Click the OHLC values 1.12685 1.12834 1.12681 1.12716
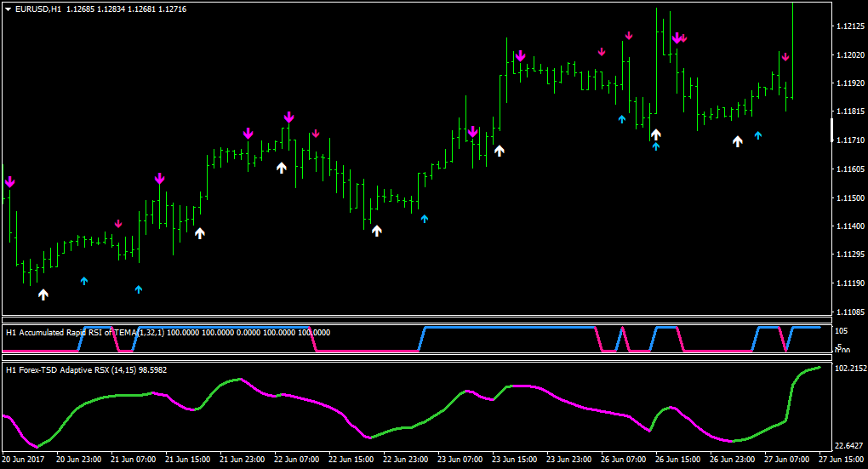868x469 pixels. click(x=126, y=9)
